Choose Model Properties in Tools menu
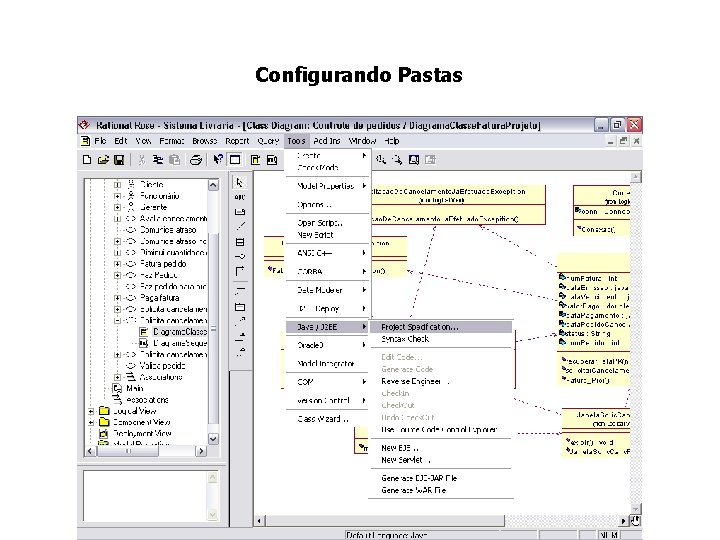 click(328, 186)
